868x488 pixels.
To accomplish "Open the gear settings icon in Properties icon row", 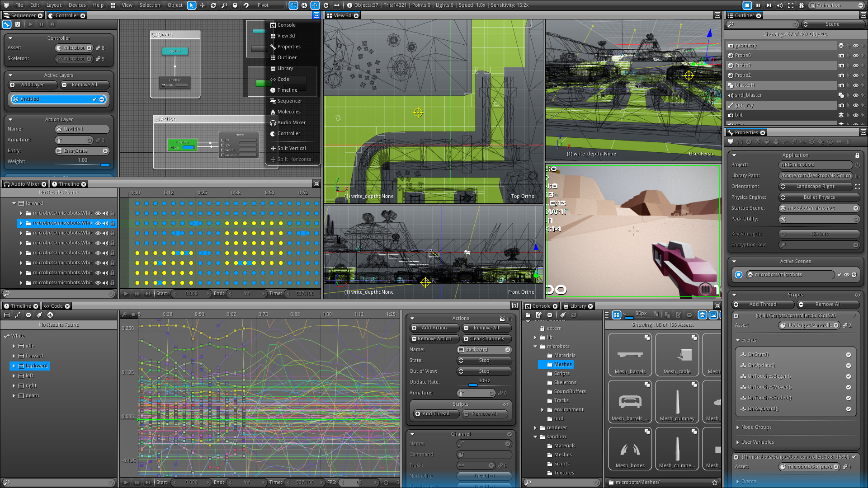I will (x=812, y=141).
